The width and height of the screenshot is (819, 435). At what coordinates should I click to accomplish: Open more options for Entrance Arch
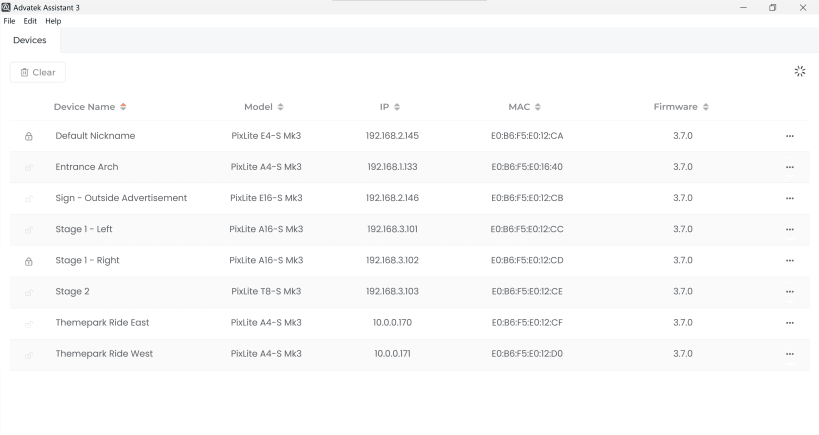pos(790,168)
